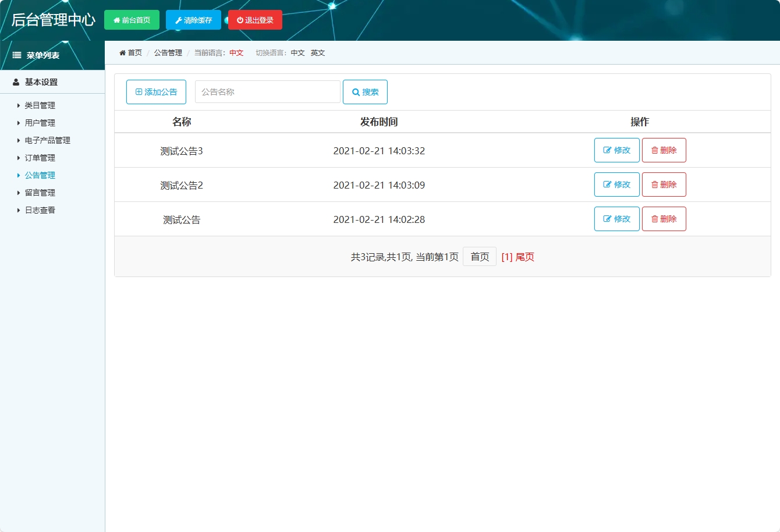Click 修改 for the 测试公告 announcement
780x532 pixels.
click(x=616, y=219)
